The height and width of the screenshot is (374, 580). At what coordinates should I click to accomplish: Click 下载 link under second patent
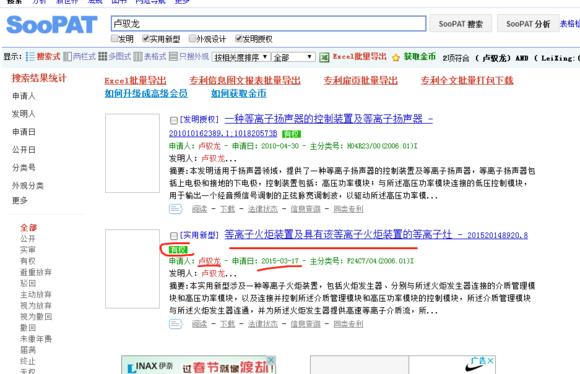227,324
